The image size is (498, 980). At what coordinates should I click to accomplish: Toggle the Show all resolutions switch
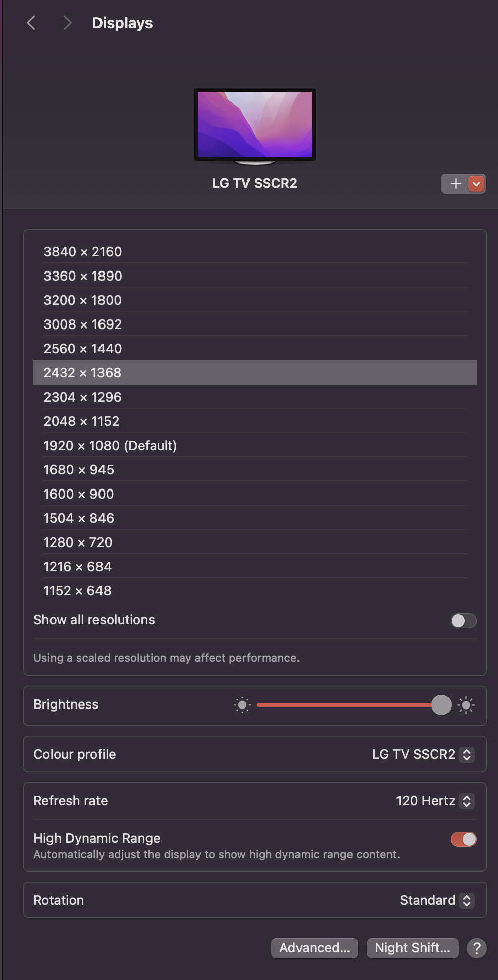click(463, 620)
